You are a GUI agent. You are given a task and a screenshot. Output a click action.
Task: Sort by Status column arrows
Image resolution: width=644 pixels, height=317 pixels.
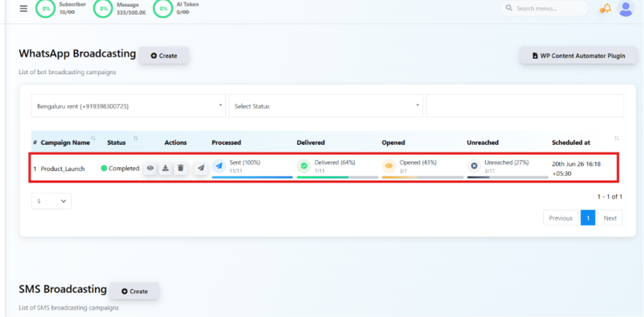[x=136, y=138]
